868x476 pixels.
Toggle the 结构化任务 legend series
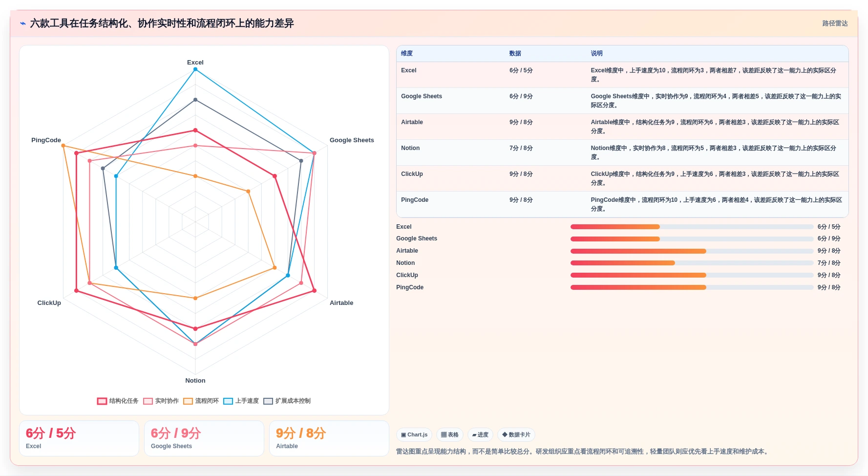pyautogui.click(x=118, y=401)
